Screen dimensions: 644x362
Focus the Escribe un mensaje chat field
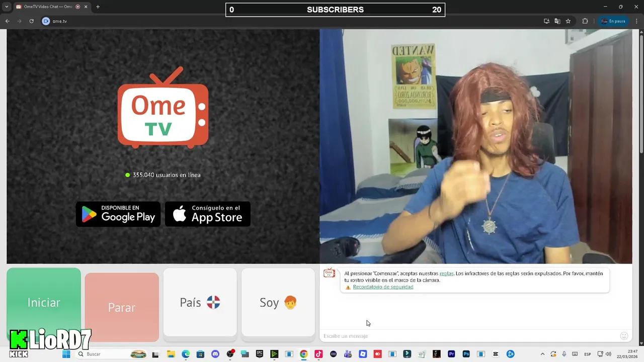point(468,336)
